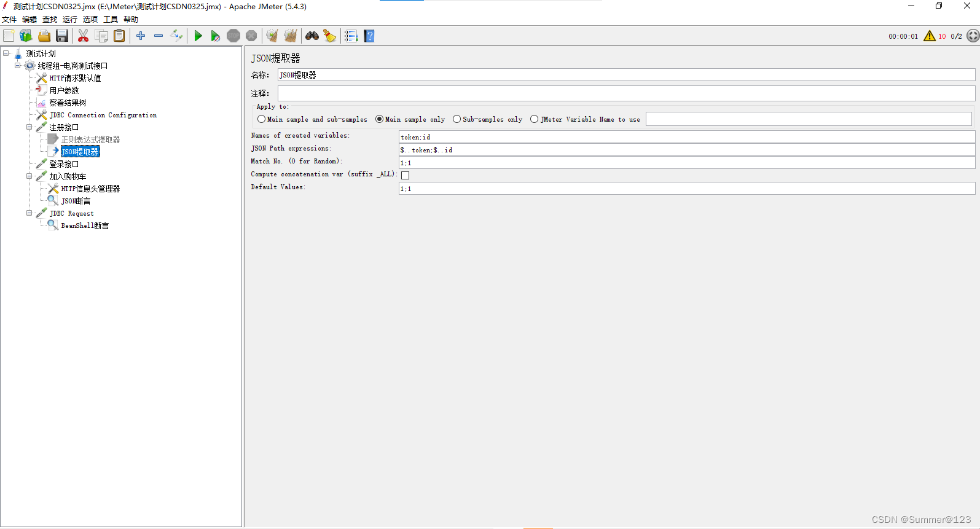Select 登录接口 tree item

coord(64,164)
